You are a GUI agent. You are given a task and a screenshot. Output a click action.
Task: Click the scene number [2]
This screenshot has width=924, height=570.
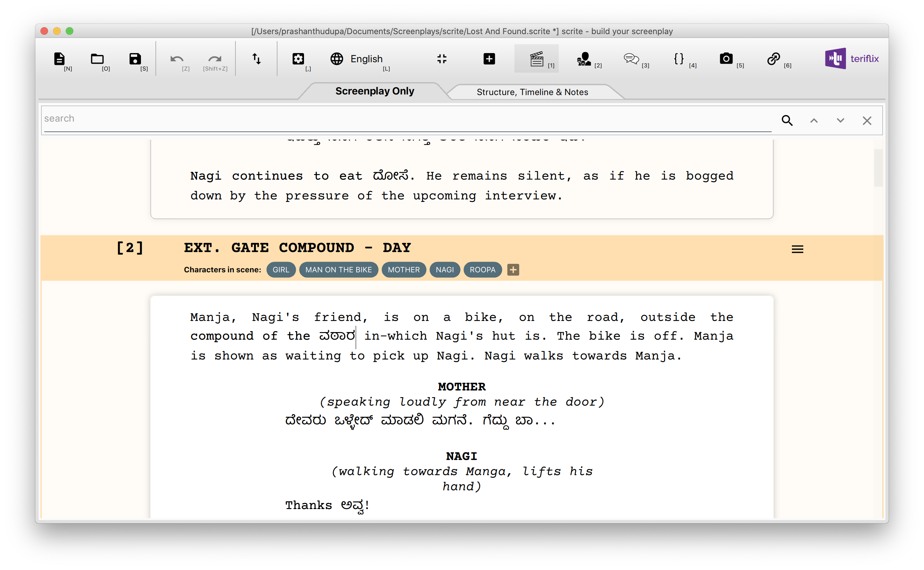(130, 248)
